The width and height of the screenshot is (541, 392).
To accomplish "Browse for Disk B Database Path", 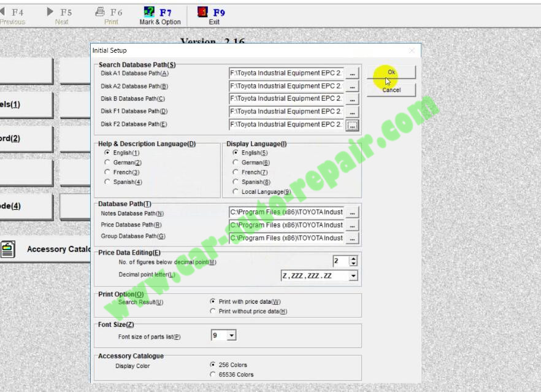I will click(352, 99).
